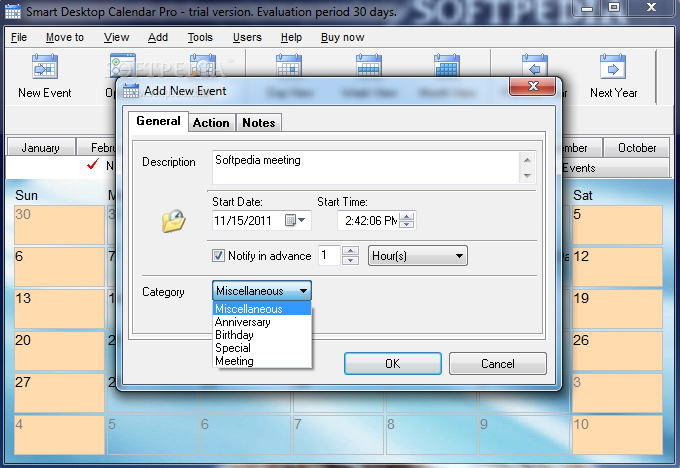
Task: Click the Day View calendar toolbar icon
Action: point(289,65)
